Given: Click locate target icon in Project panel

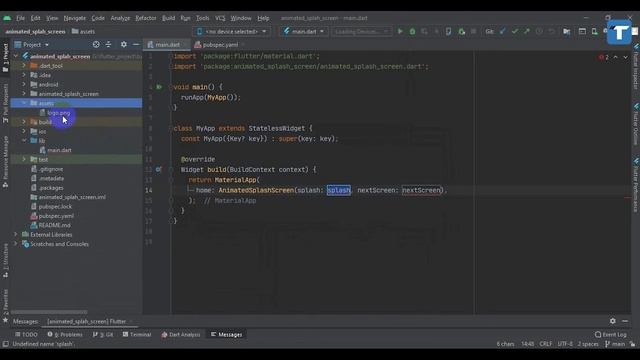Looking at the screenshot, I should click(x=96, y=44).
